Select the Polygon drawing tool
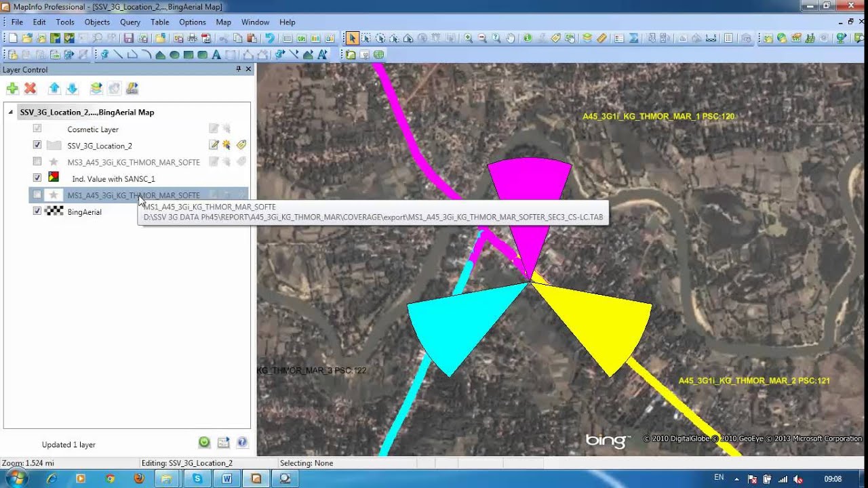 tap(160, 55)
